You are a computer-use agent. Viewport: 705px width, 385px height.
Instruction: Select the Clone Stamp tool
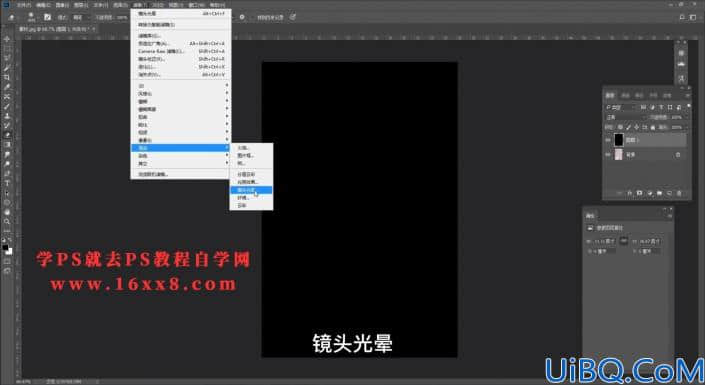click(7, 116)
